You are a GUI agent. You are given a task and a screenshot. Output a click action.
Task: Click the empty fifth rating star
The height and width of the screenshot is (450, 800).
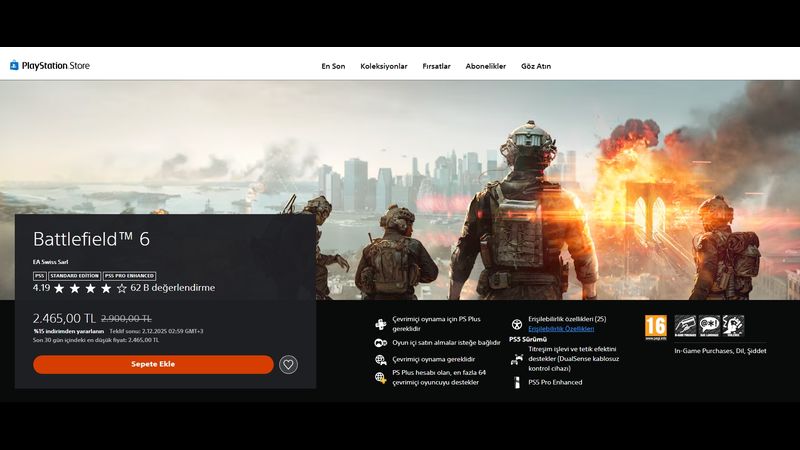tap(121, 289)
